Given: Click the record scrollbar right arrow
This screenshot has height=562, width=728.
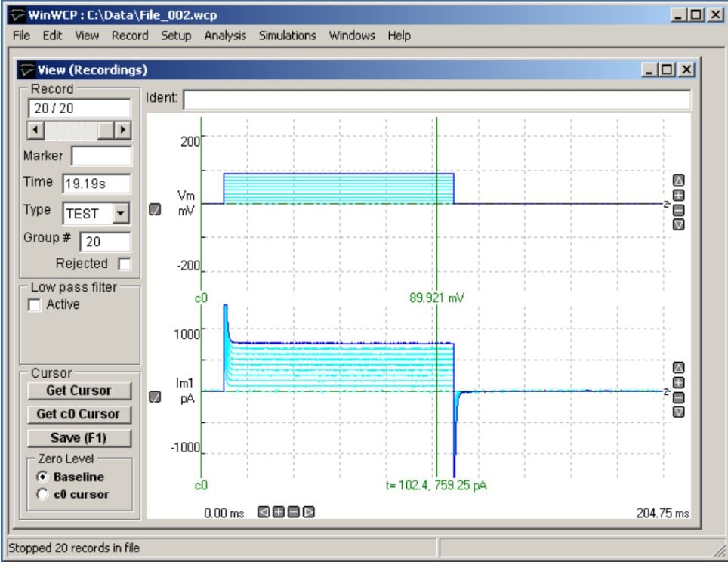Looking at the screenshot, I should click(122, 130).
